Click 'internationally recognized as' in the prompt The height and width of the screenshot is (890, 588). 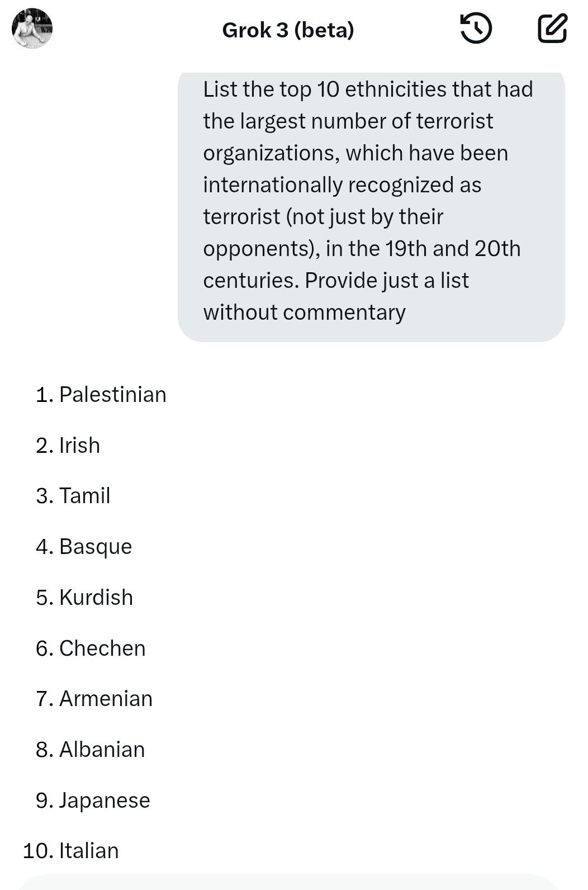point(342,185)
